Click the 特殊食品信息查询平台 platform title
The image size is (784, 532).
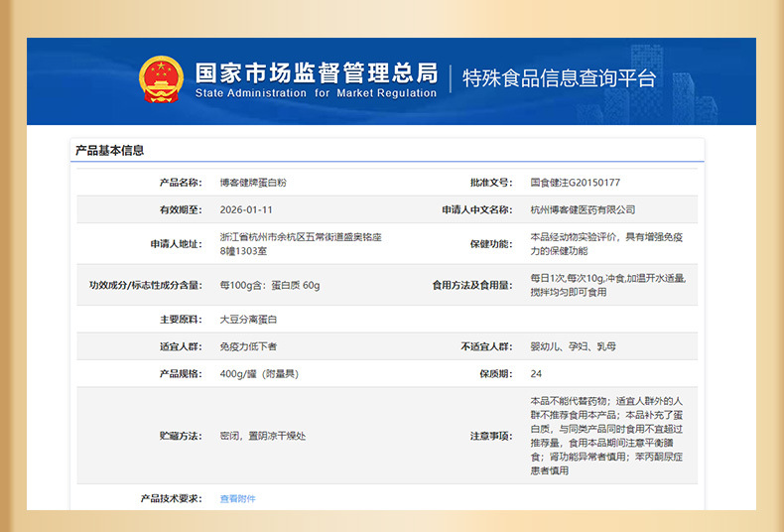pyautogui.click(x=559, y=78)
